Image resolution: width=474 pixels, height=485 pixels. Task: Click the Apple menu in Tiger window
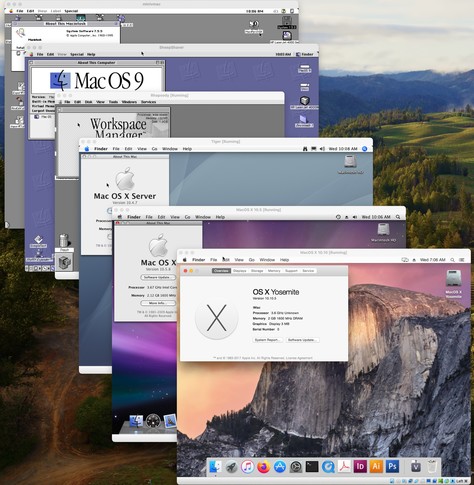(87, 149)
